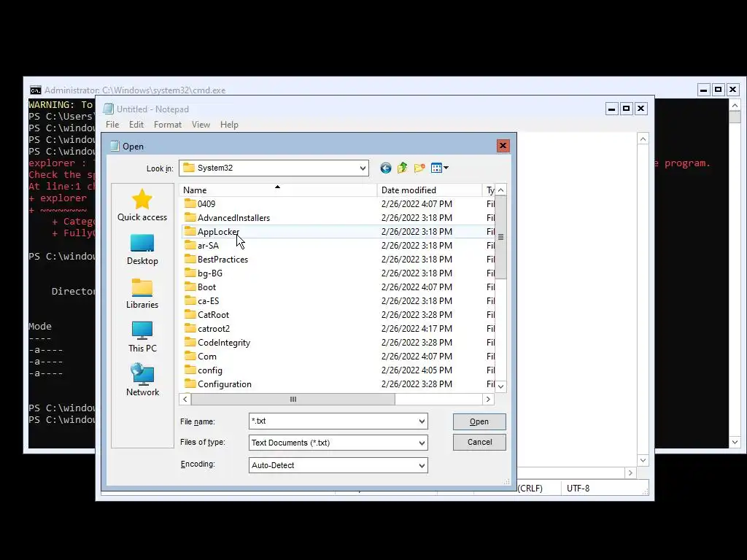
Task: Select the AdvancedInstallers folder
Action: click(x=233, y=217)
